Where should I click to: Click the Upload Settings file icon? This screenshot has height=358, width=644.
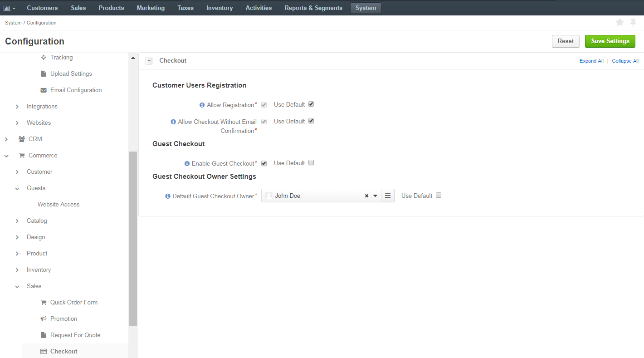pos(44,74)
